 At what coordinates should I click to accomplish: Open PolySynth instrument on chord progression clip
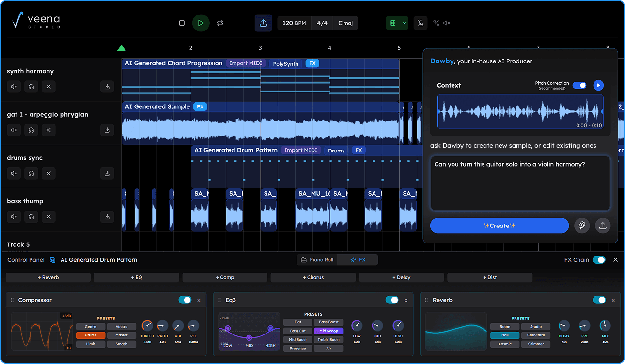(285, 63)
